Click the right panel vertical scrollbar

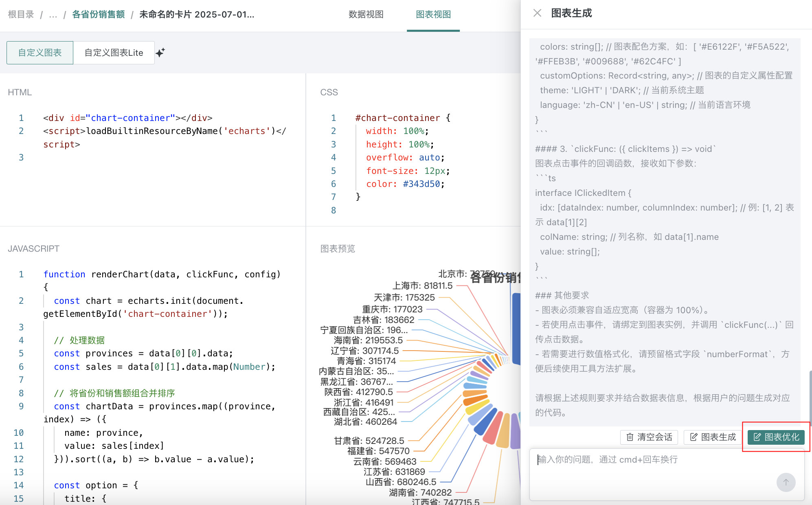pyautogui.click(x=810, y=398)
